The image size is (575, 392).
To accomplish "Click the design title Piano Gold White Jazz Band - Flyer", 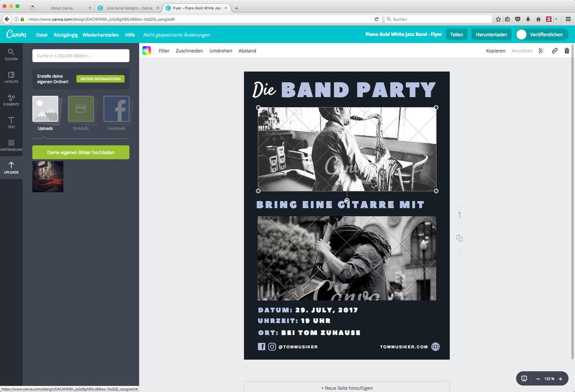I will [403, 35].
